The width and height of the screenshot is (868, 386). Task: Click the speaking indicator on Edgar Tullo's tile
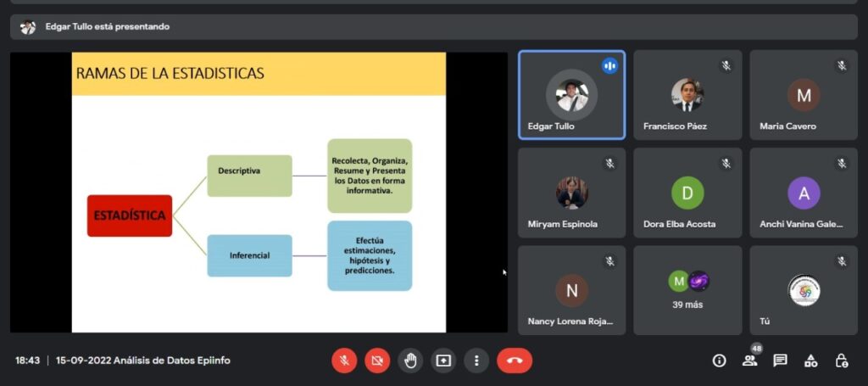(610, 66)
